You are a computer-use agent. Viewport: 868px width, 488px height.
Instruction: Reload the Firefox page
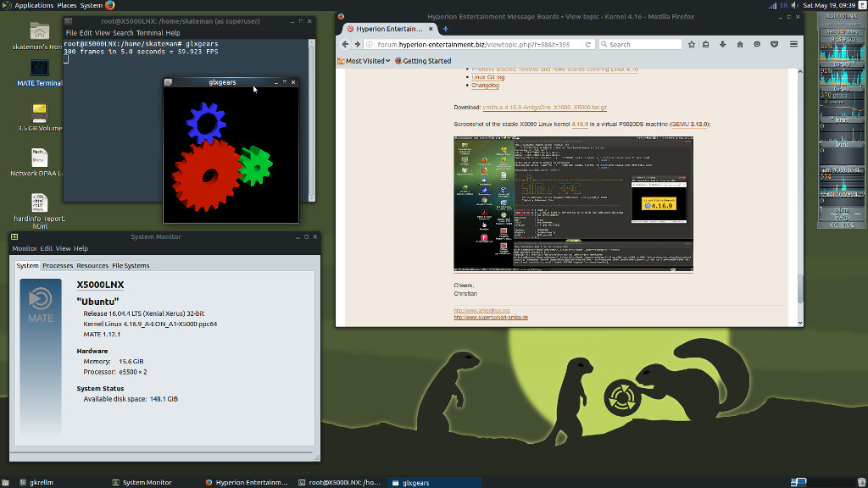tap(588, 44)
